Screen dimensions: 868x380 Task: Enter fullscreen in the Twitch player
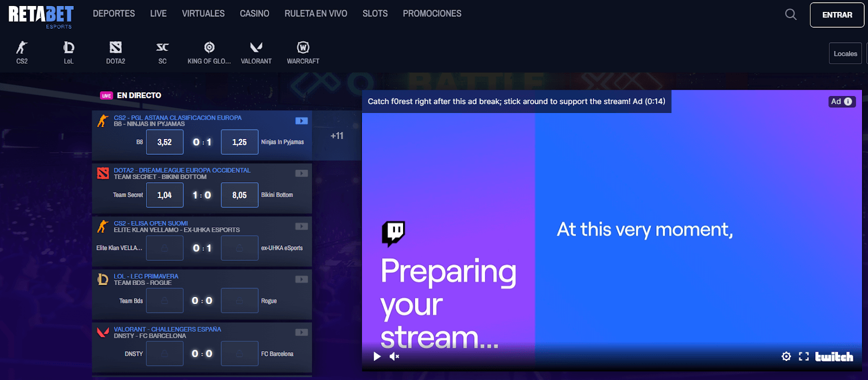pyautogui.click(x=804, y=357)
